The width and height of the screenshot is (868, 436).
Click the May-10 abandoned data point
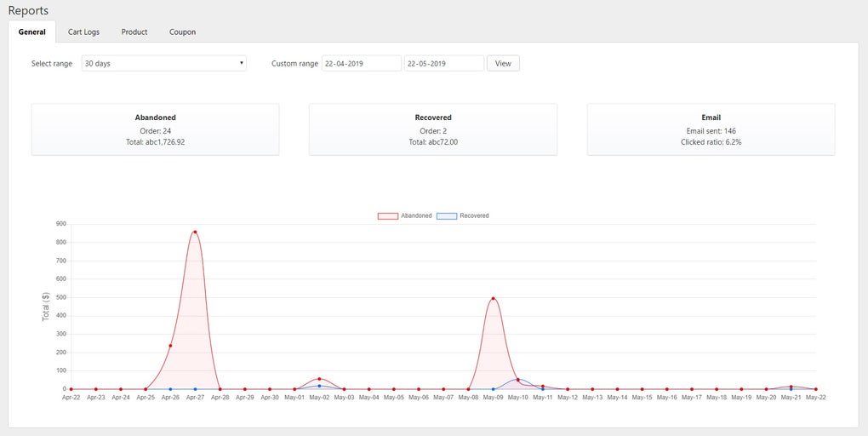coord(518,380)
